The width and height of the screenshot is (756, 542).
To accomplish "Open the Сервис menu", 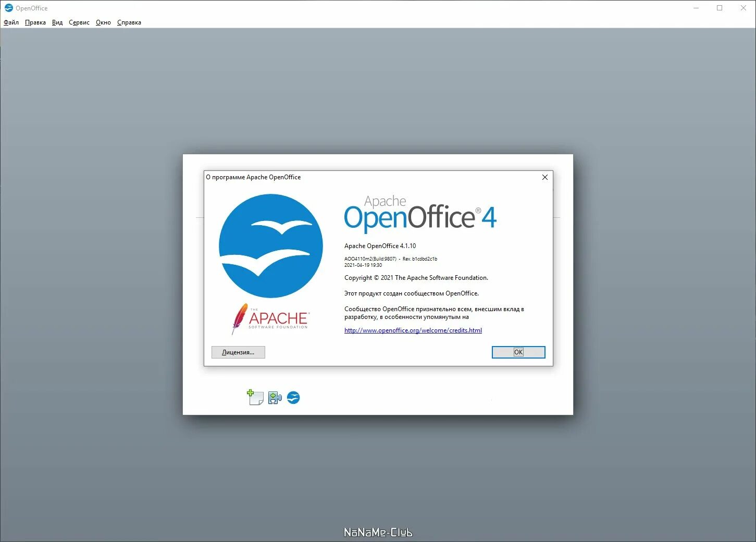I will pos(79,22).
